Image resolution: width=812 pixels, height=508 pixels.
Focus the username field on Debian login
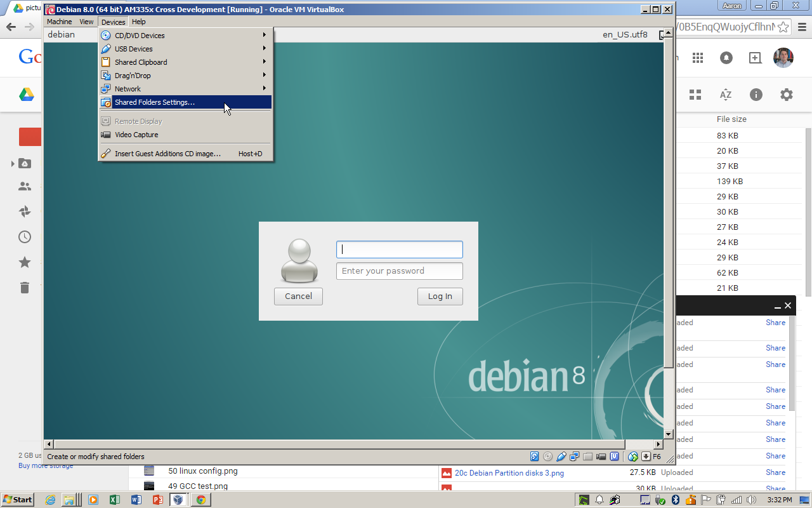tap(400, 250)
